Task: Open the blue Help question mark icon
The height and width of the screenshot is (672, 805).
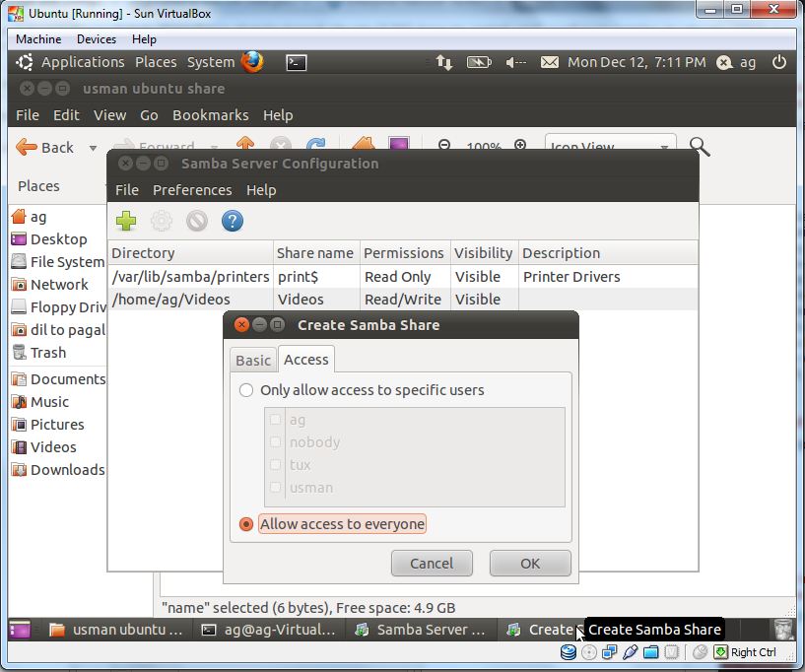Action: pyautogui.click(x=233, y=222)
